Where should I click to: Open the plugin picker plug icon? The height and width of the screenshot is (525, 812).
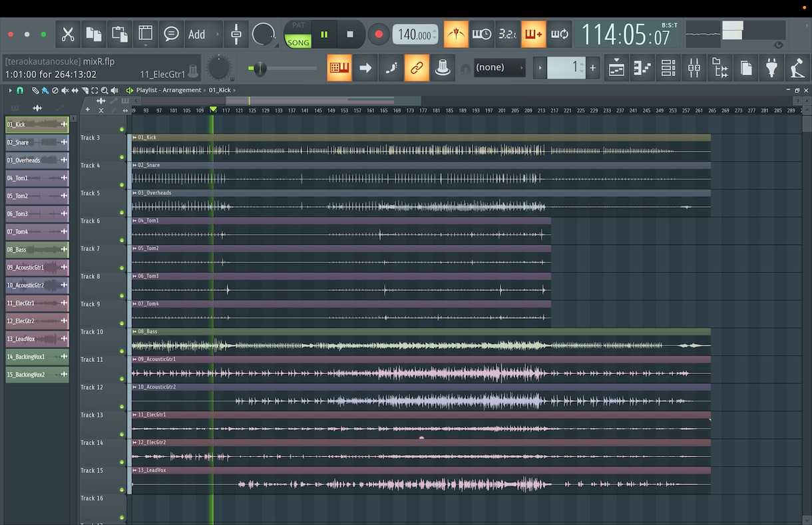(772, 67)
